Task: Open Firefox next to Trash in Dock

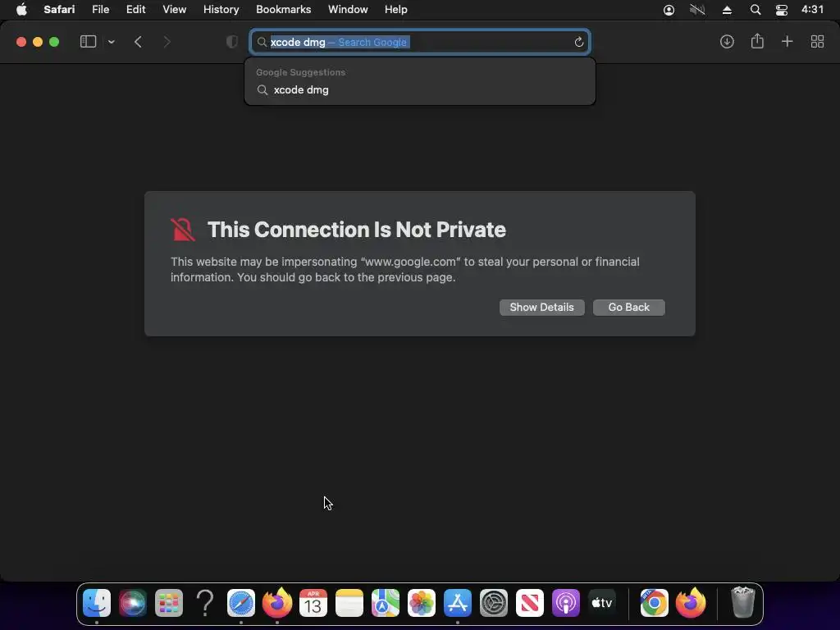Action: pos(691,603)
